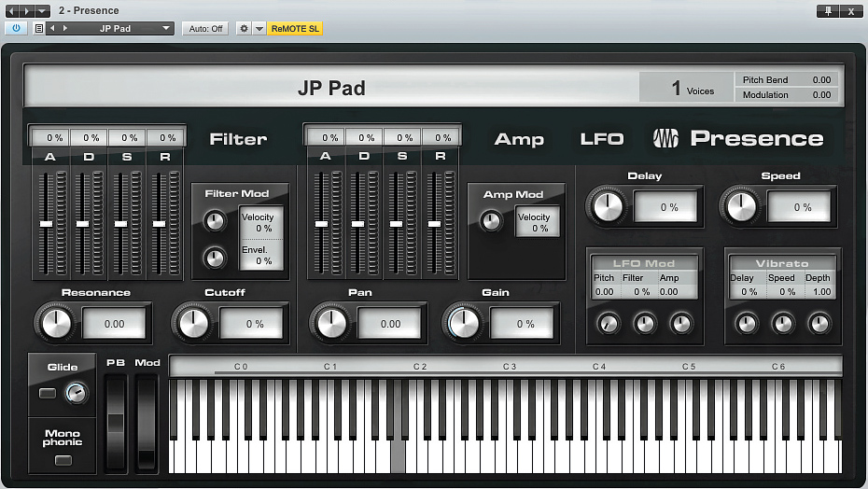
Task: Open the instrument list dropdown next to 2 - Presence
Action: [42, 10]
